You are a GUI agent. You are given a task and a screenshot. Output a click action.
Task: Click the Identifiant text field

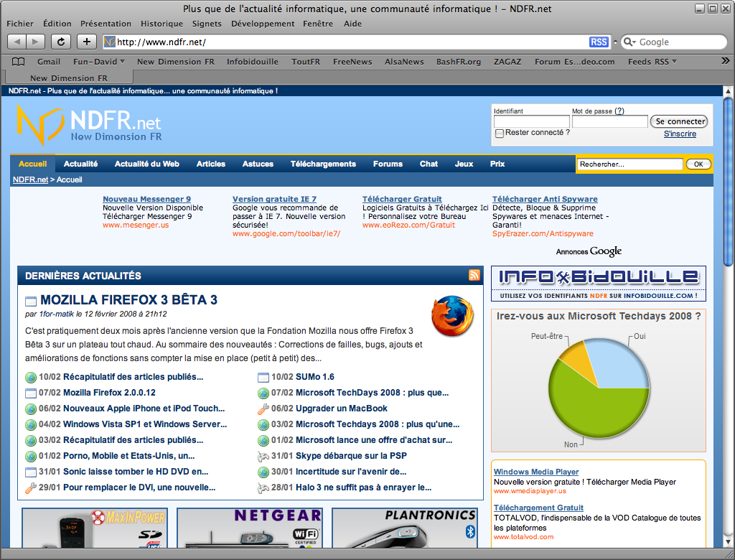pos(531,122)
